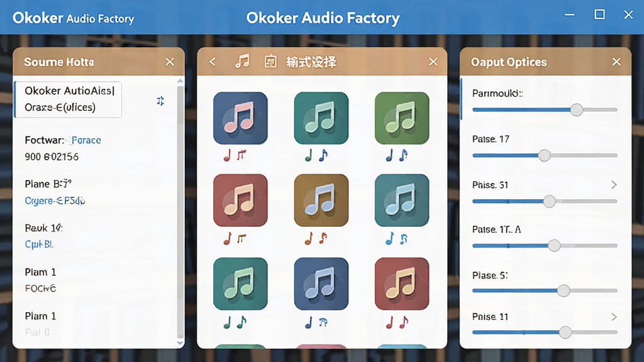644x362 pixels.
Task: Expand the Pnise 11 option chevron
Action: tap(614, 317)
